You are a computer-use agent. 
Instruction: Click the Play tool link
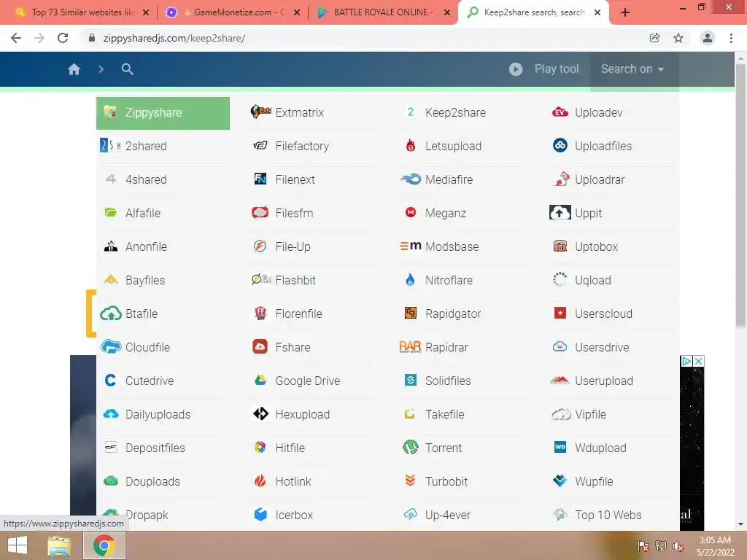[557, 69]
